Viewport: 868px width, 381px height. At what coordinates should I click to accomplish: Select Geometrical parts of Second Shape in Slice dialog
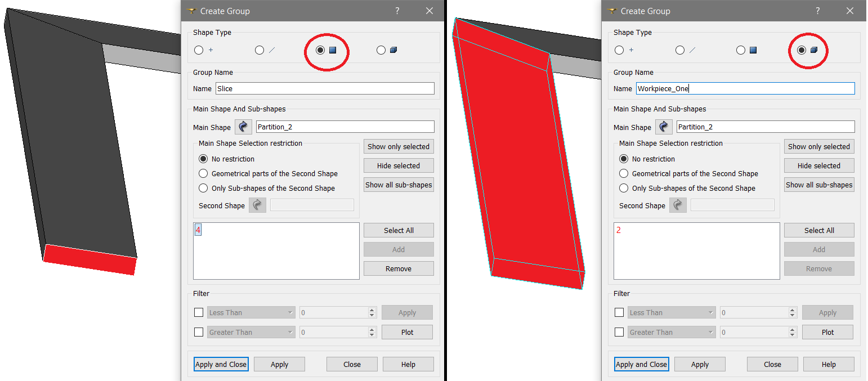point(204,173)
